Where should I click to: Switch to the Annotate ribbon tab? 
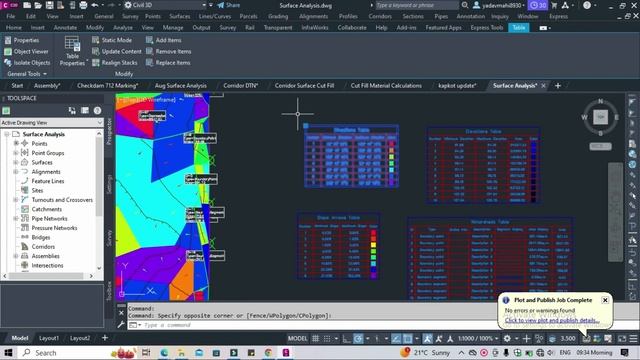tap(65, 27)
